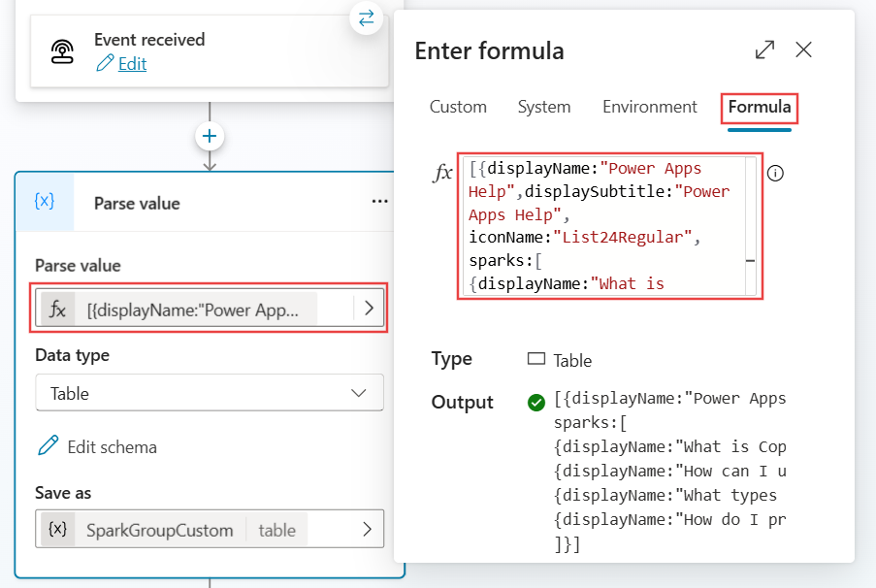Open the Parse value node's more options menu
876x588 pixels.
379,202
